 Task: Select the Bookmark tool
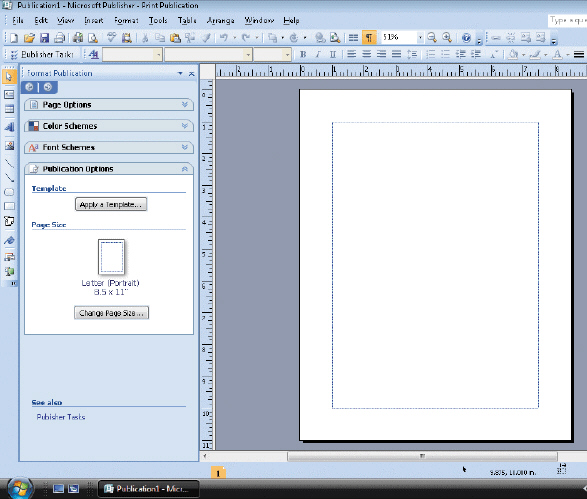click(x=9, y=240)
